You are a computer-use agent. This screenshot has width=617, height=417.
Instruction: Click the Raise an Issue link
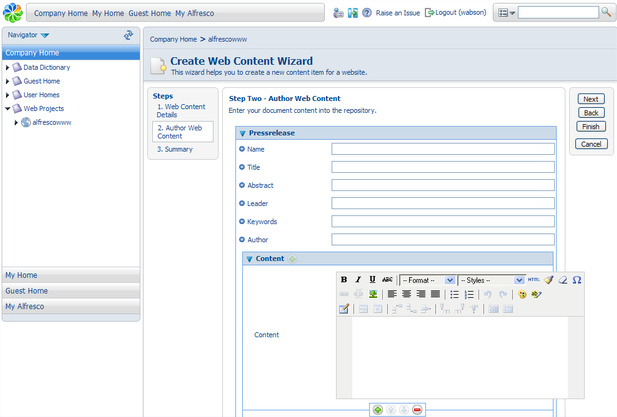[x=398, y=13]
